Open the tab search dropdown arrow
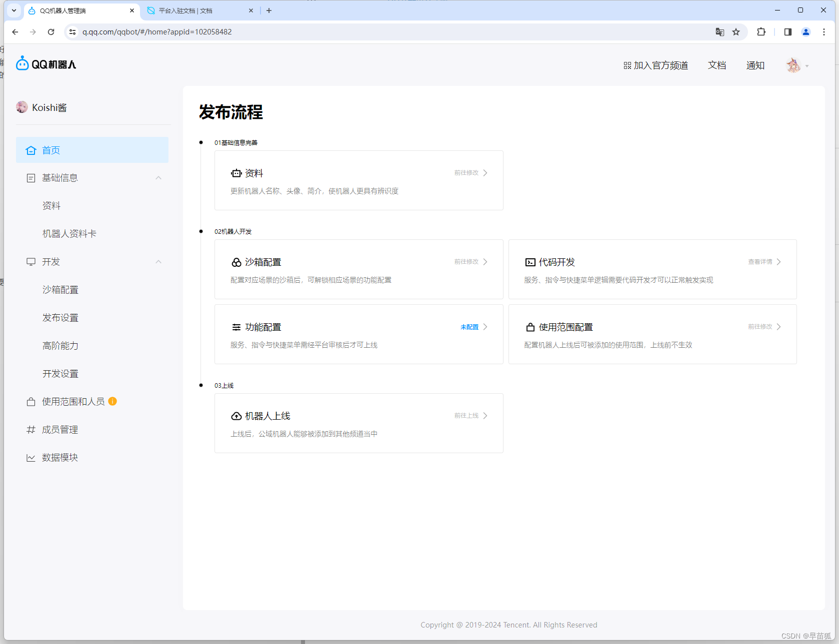 click(14, 10)
